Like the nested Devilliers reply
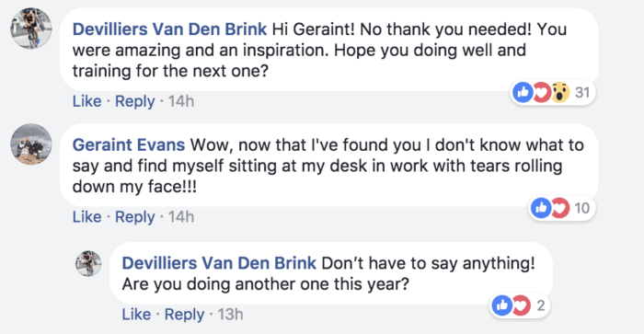 tap(136, 315)
